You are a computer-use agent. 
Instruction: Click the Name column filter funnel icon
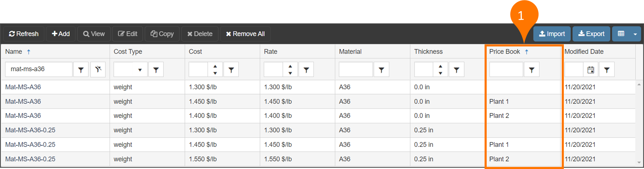coord(81,70)
